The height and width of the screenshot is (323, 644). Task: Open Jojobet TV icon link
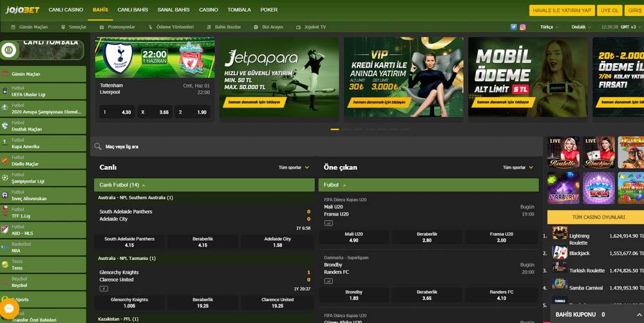[x=298, y=27]
